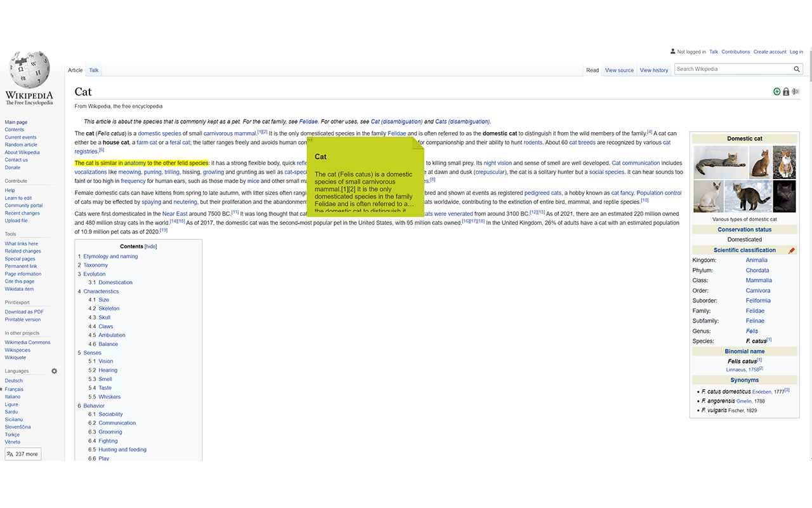Click the Donate link
The width and height of the screenshot is (812, 508).
13,168
